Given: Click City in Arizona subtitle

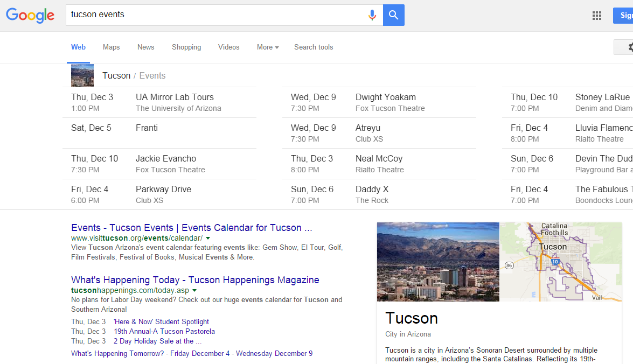Looking at the screenshot, I should pos(408,334).
